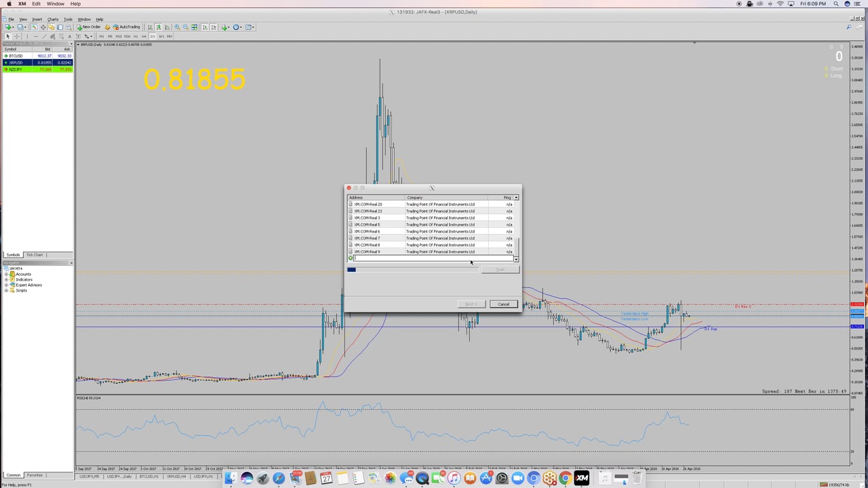Switch timeframe to M5
This screenshot has height=488, width=868.
(x=110, y=36)
